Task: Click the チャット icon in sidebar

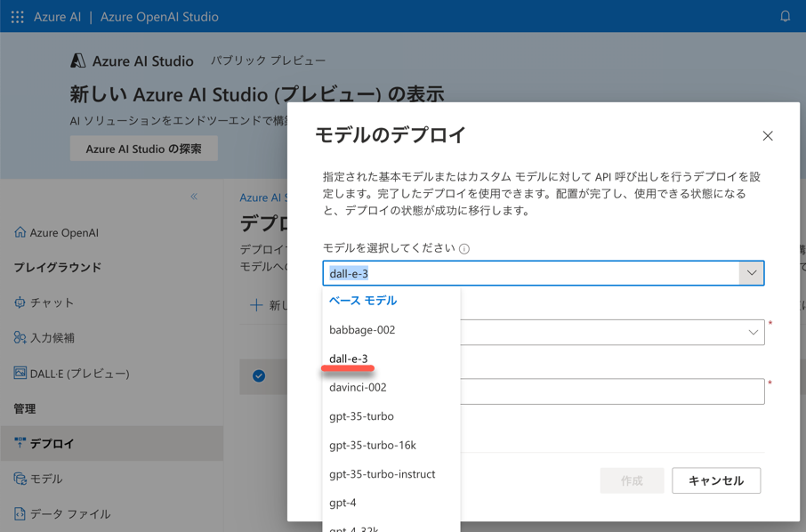Action: pyautogui.click(x=20, y=302)
